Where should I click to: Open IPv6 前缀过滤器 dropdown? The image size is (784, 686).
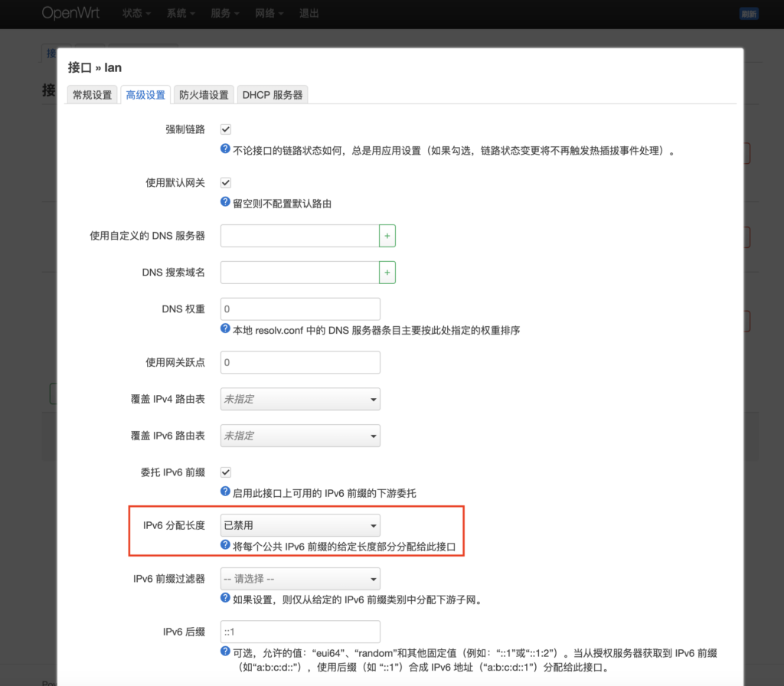(x=300, y=579)
